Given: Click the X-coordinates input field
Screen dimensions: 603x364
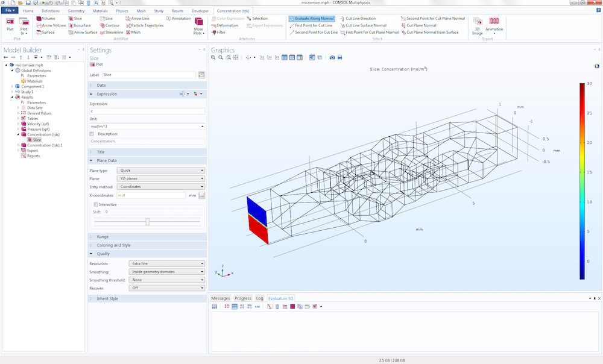Looking at the screenshot, I should coord(151,195).
